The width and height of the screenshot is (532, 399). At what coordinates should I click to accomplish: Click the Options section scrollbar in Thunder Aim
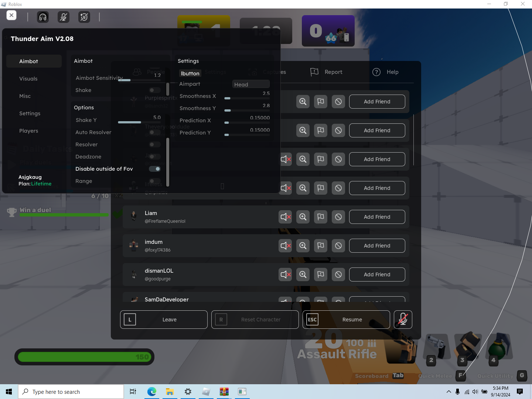click(168, 162)
